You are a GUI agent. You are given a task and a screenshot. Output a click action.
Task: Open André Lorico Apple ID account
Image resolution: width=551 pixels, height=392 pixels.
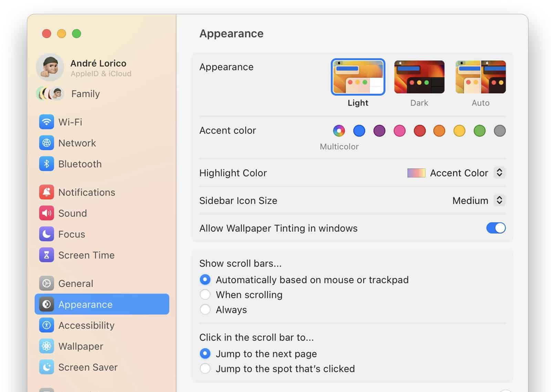(x=98, y=67)
